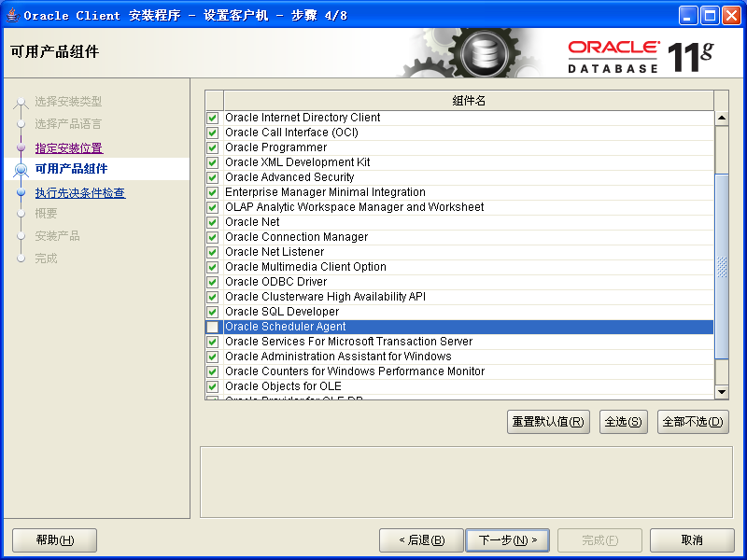Click the down arrow of the component list scrollbar
The height and width of the screenshot is (560, 747).
[x=722, y=392]
